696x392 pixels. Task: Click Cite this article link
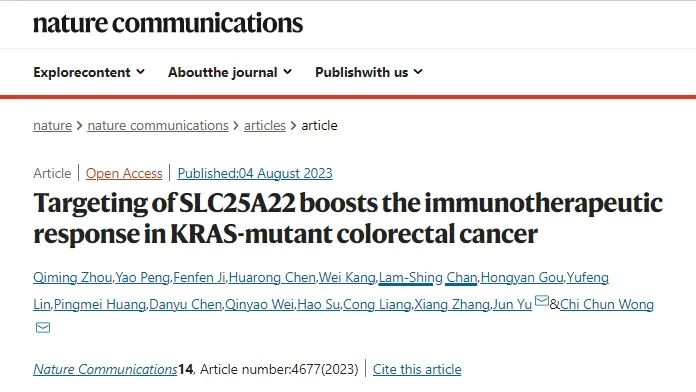tap(417, 369)
